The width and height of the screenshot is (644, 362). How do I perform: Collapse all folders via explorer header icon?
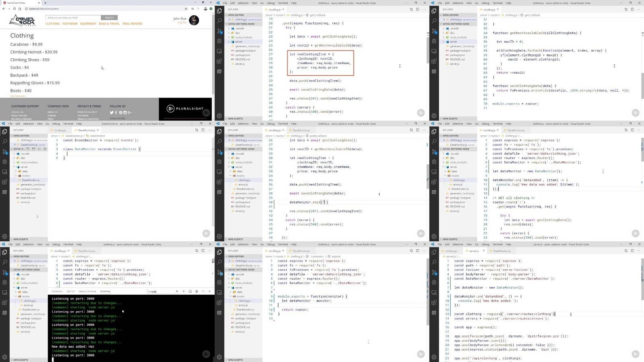coord(45,149)
